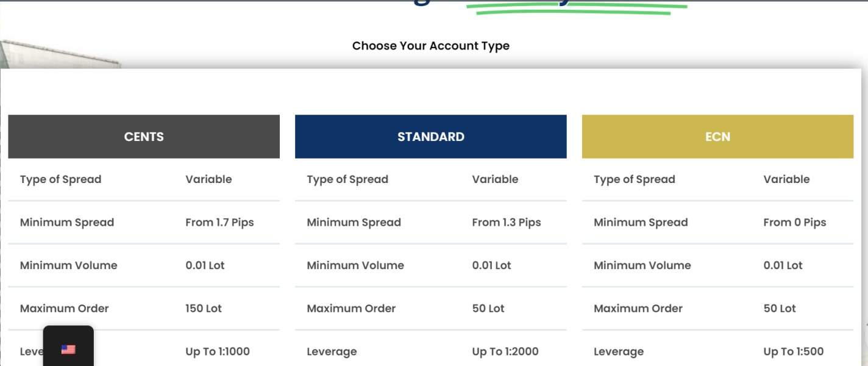
Task: Click the "Leverage" label under STANDARD
Action: (x=332, y=351)
